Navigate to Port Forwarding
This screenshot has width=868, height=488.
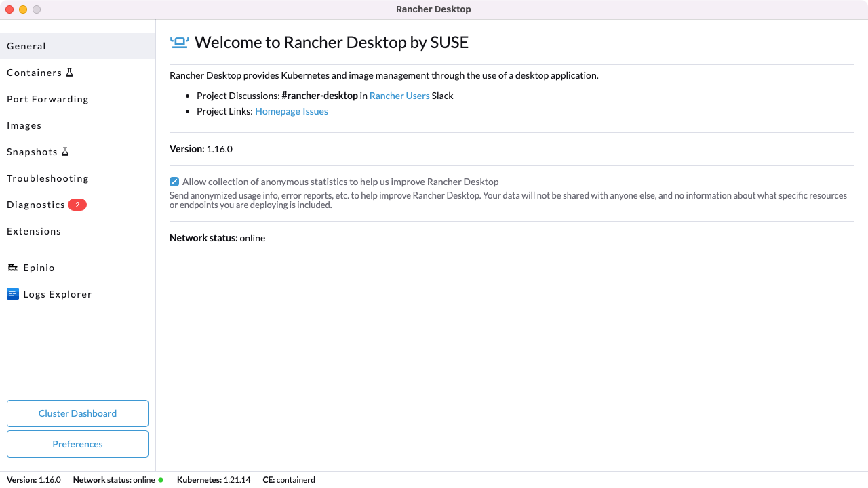tap(47, 99)
